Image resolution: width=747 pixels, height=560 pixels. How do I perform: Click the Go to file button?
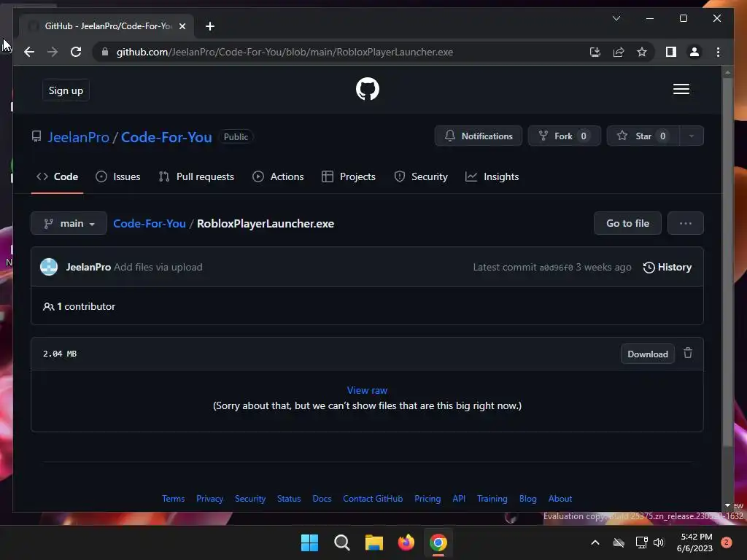(x=627, y=223)
